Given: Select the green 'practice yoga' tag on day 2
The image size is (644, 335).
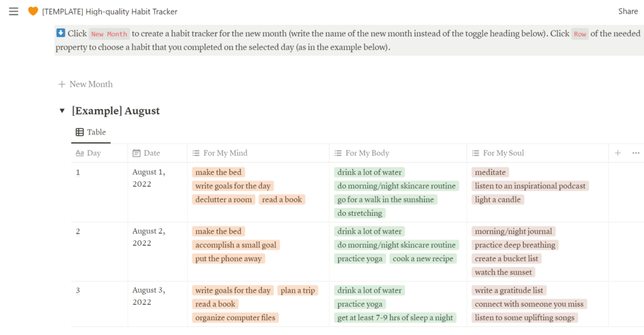Looking at the screenshot, I should pyautogui.click(x=360, y=259).
